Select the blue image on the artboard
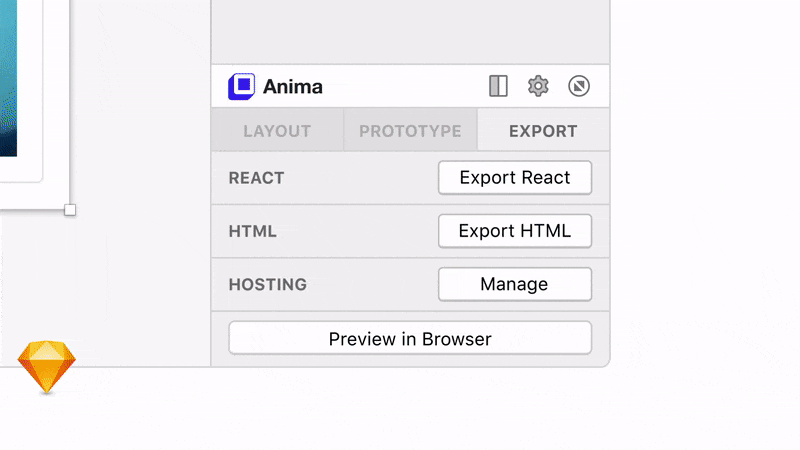Image resolution: width=800 pixels, height=450 pixels. click(8, 80)
